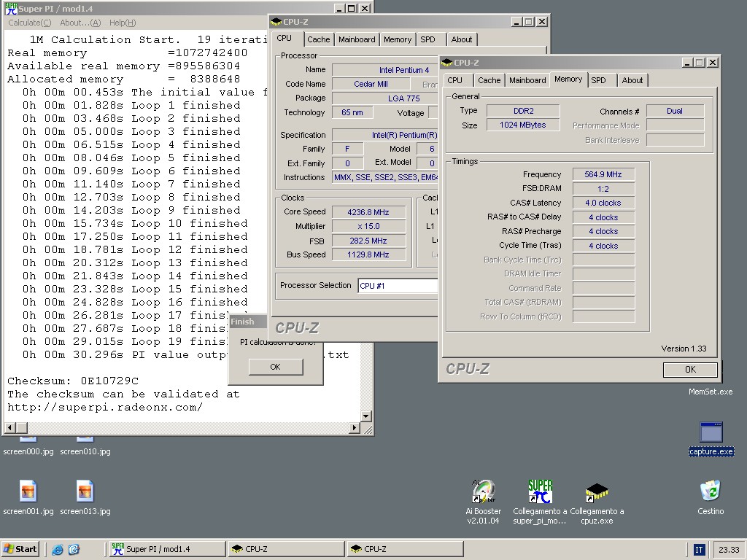Click the superpi.radeonx.com URL text

point(105,408)
